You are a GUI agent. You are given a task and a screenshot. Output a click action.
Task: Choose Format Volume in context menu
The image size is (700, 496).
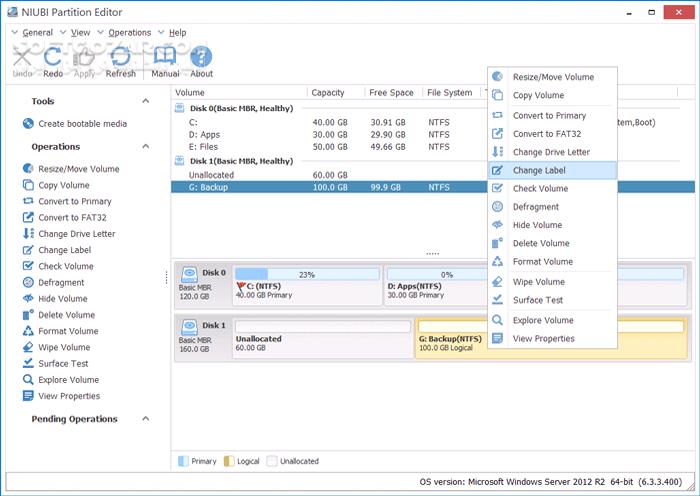click(x=553, y=262)
